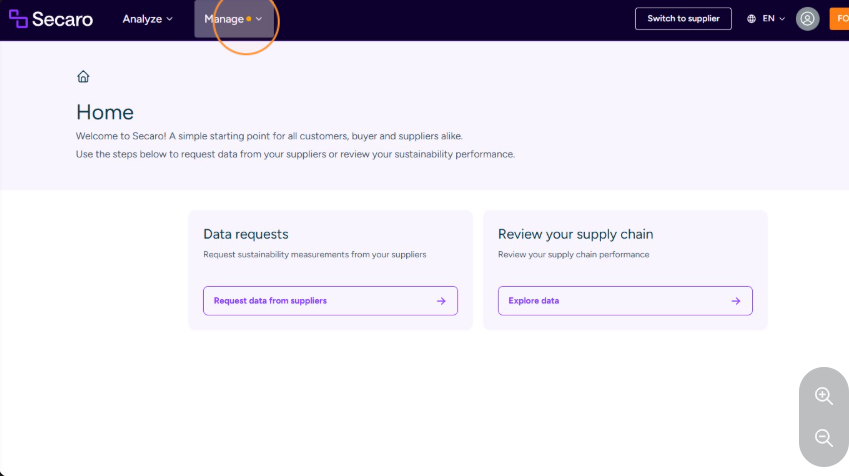Click arrow icon on Explore data button
This screenshot has height=476, width=849.
[736, 301]
